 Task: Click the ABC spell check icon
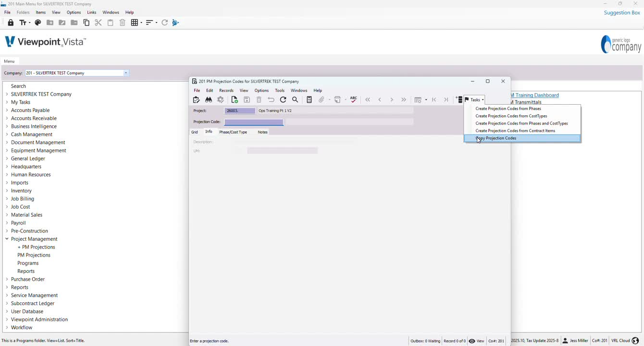click(x=354, y=99)
